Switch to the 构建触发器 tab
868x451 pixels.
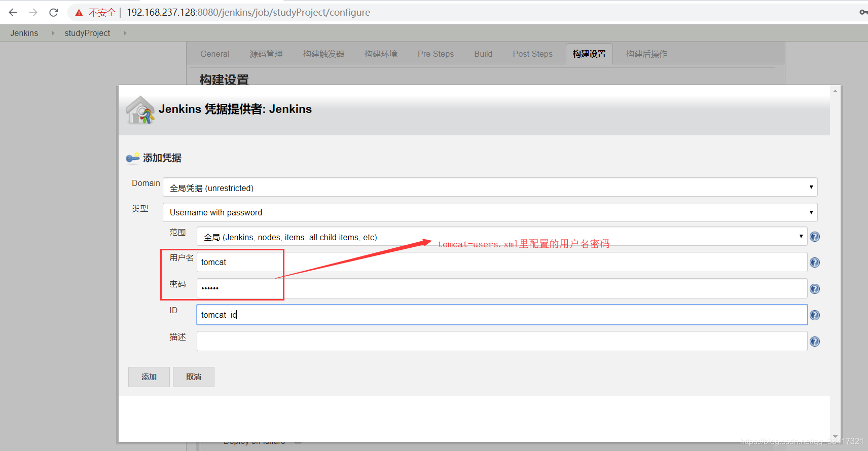click(323, 54)
